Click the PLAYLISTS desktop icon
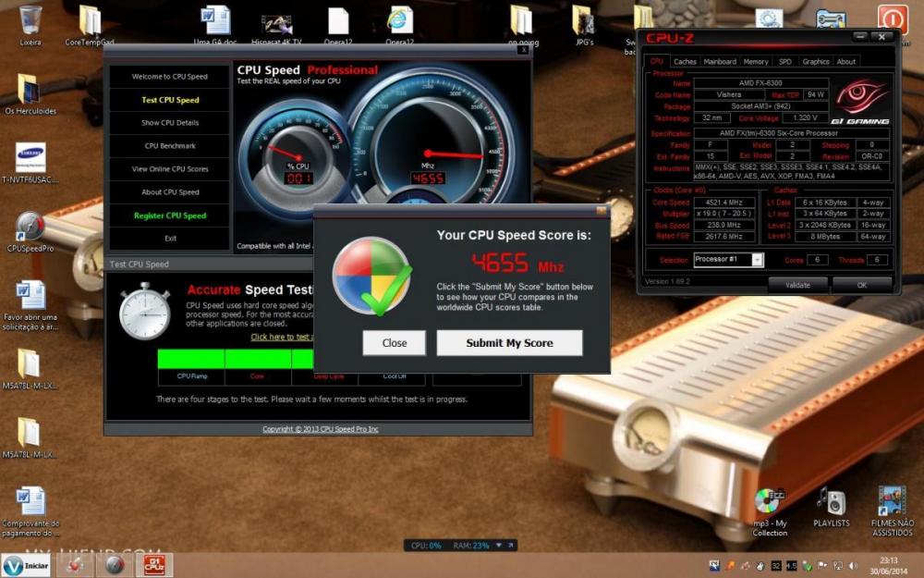 831,503
